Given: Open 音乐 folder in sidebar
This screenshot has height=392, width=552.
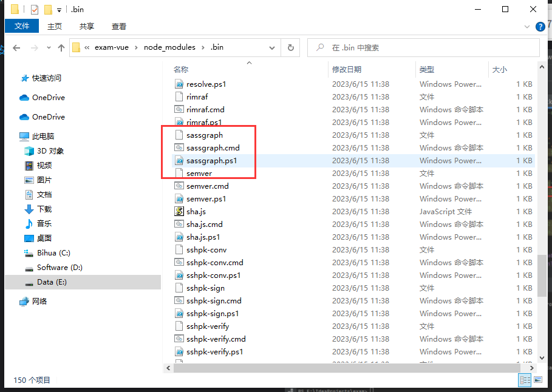Looking at the screenshot, I should tap(44, 224).
